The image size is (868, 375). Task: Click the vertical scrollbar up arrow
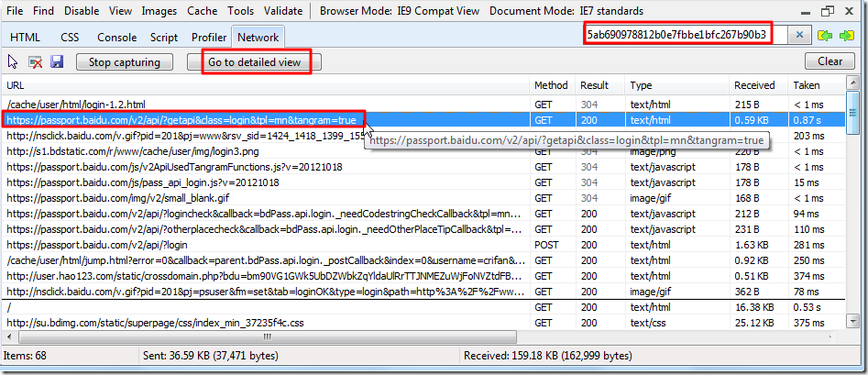pyautogui.click(x=852, y=84)
